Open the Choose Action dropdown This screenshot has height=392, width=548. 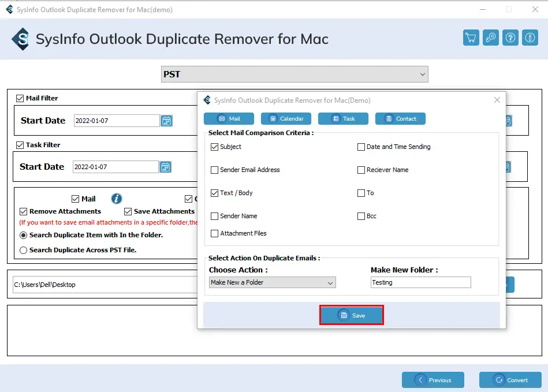click(x=273, y=282)
